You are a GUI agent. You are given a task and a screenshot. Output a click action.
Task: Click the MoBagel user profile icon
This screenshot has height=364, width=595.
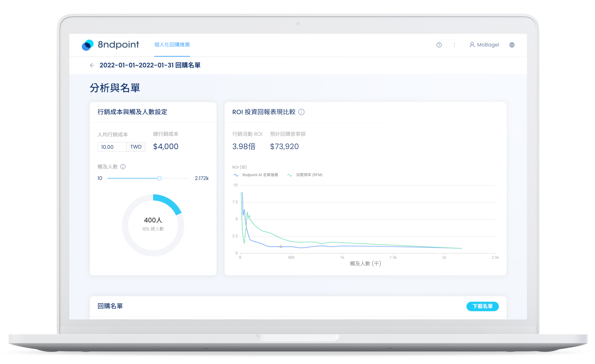click(x=472, y=45)
